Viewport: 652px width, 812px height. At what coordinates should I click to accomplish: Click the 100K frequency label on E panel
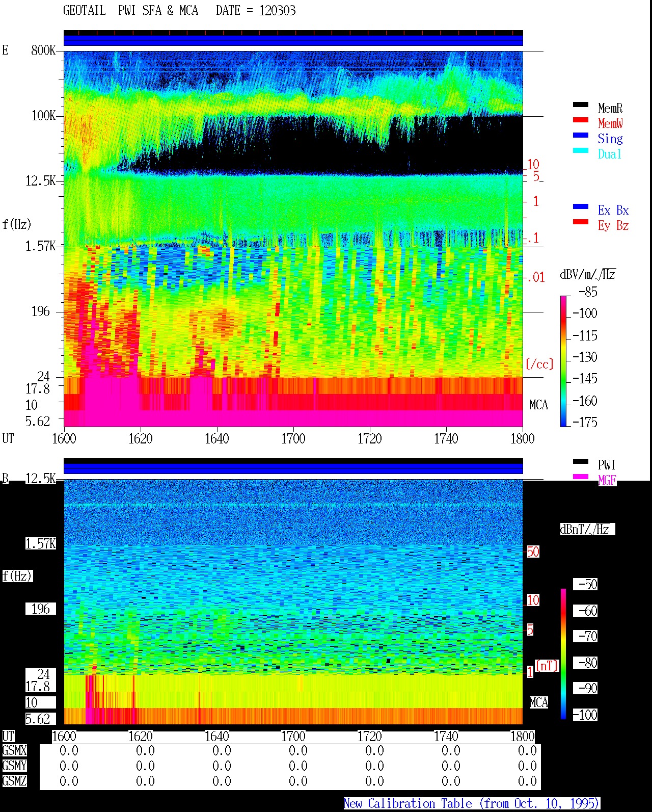click(43, 115)
